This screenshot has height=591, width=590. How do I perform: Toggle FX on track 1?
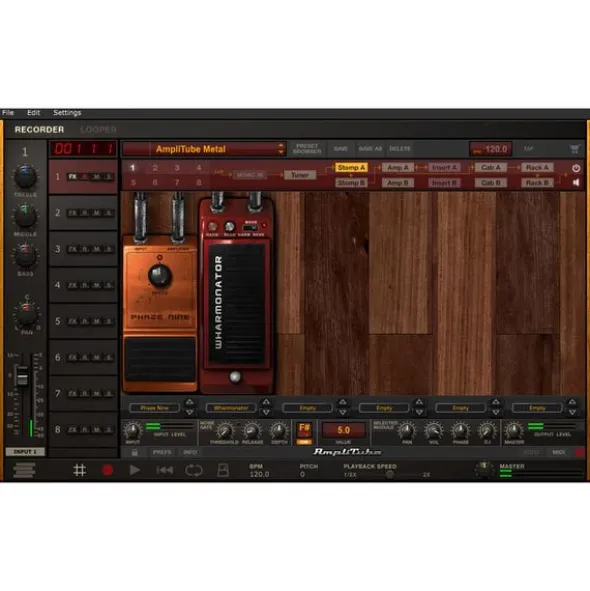(72, 176)
